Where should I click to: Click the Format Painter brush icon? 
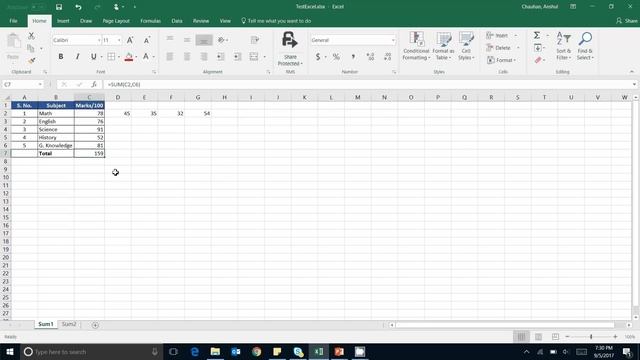coord(31,60)
